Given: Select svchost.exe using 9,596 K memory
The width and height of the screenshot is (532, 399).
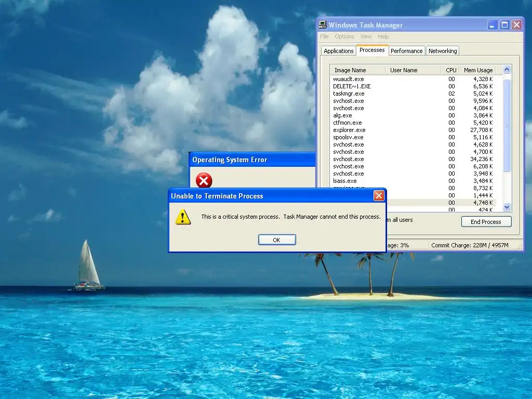Looking at the screenshot, I should [x=413, y=101].
